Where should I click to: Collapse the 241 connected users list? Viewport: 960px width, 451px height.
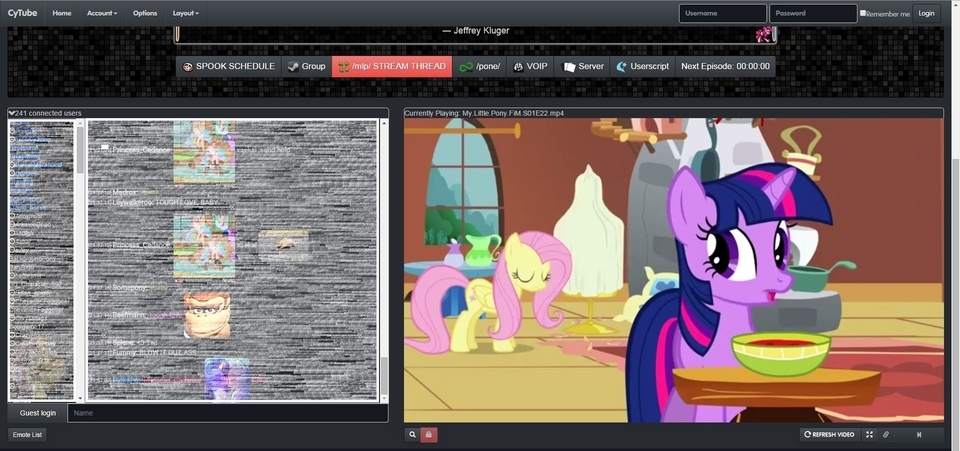pyautogui.click(x=12, y=113)
